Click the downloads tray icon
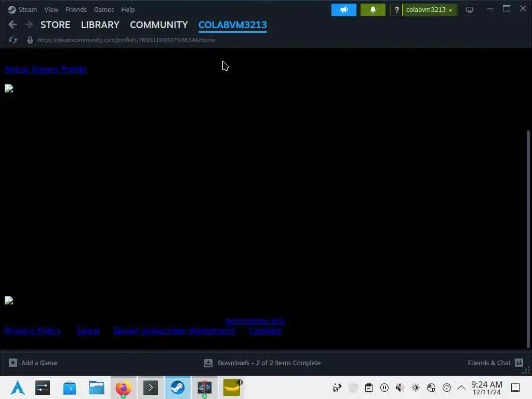Screen dimensions: 532x399 coord(208,363)
